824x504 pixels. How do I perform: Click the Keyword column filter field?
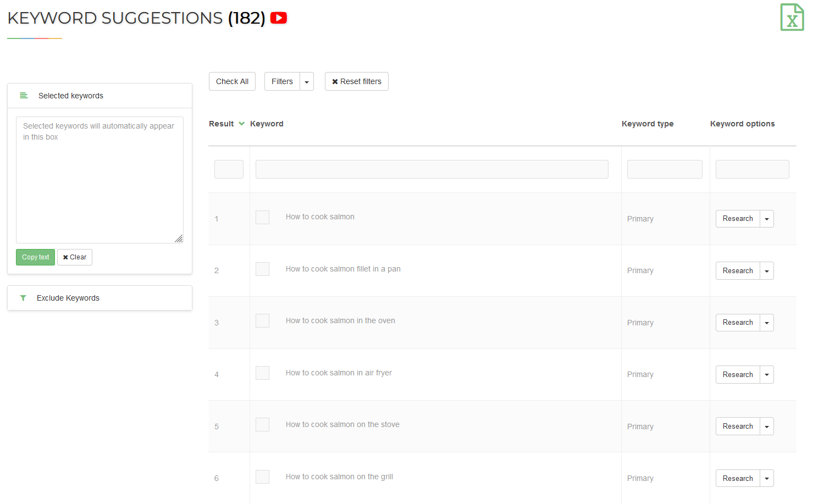point(432,169)
